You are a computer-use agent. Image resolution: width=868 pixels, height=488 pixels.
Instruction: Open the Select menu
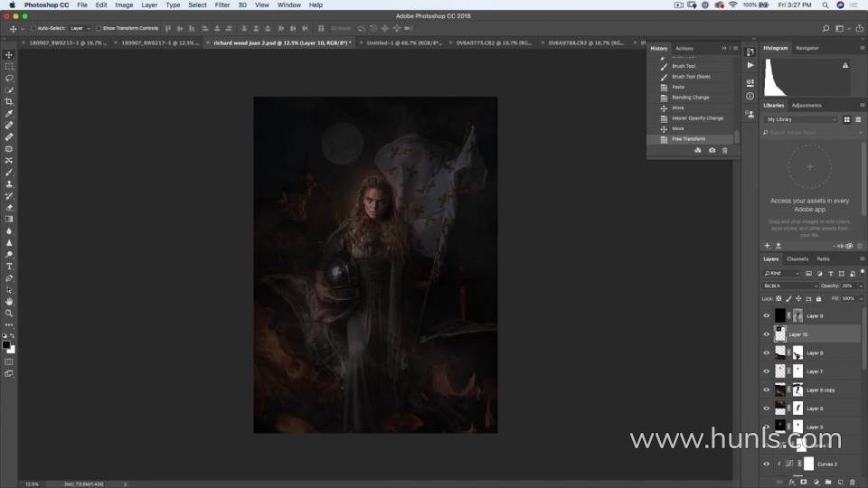pyautogui.click(x=197, y=5)
